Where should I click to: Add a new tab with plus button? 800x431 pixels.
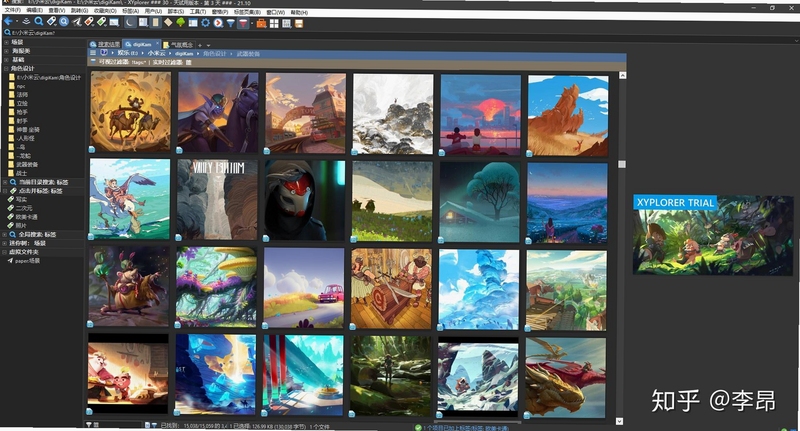click(x=200, y=45)
